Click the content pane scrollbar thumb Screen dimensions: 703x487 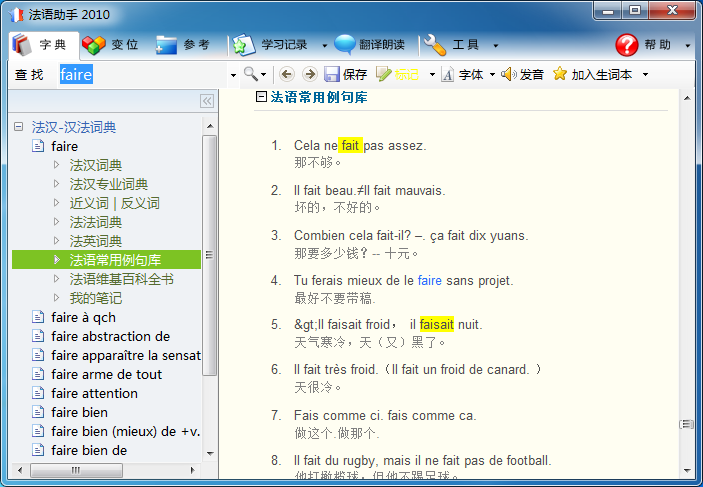tap(687, 424)
